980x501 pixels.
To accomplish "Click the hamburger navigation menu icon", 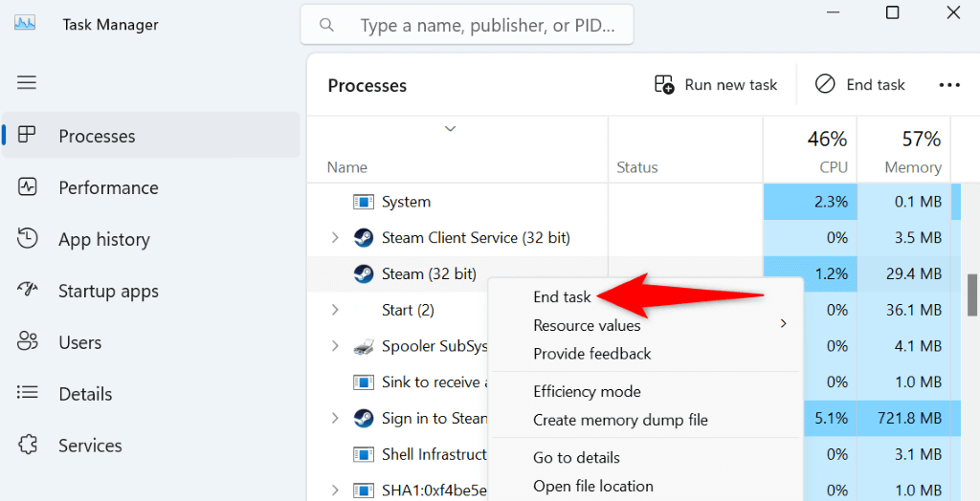I will [27, 83].
